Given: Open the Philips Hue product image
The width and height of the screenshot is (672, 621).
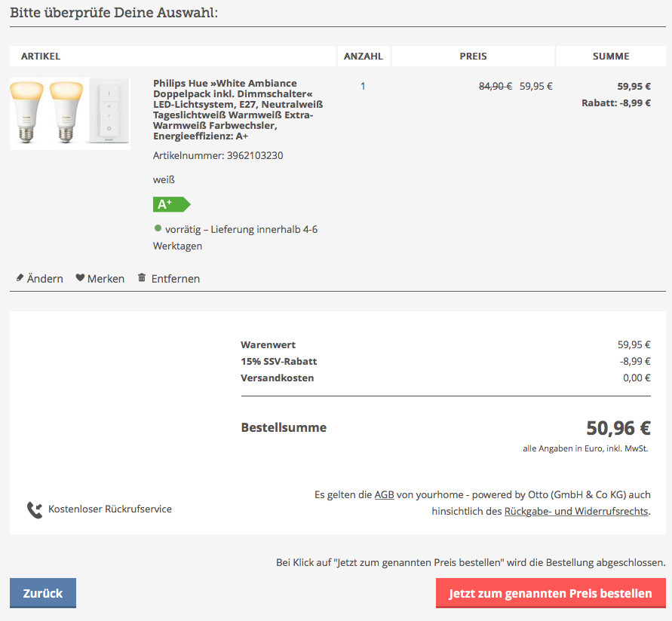Looking at the screenshot, I should (x=69, y=113).
